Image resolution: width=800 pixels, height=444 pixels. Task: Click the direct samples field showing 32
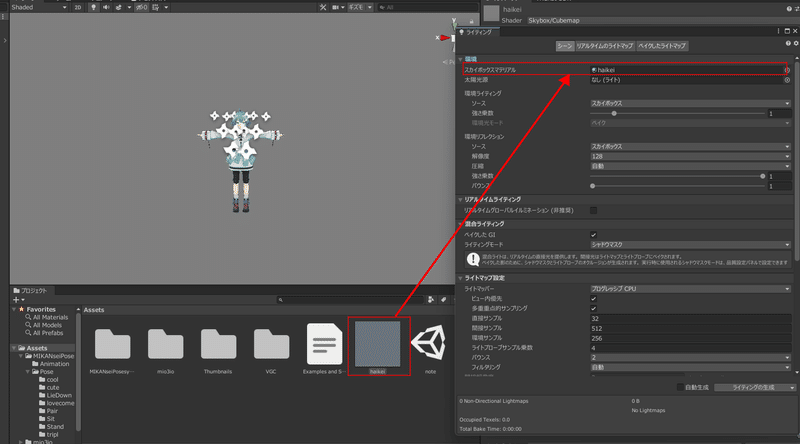tap(690, 318)
